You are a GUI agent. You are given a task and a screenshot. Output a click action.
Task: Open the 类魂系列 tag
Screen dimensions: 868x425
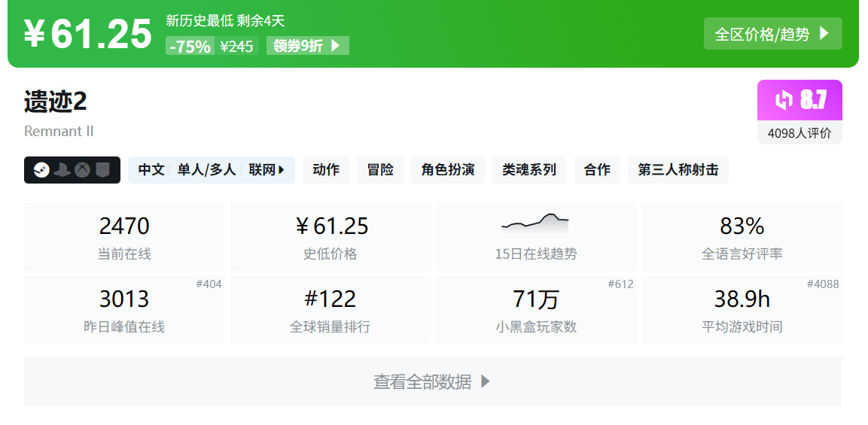529,170
